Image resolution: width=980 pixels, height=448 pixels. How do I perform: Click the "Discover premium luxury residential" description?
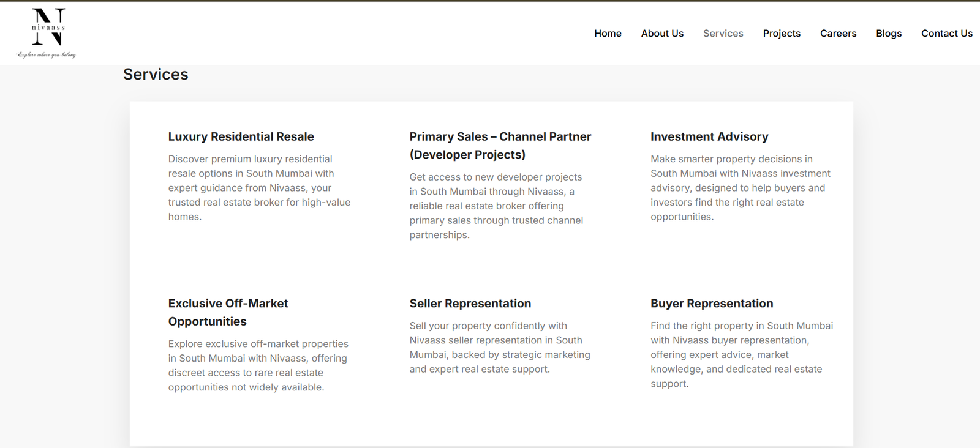point(260,188)
